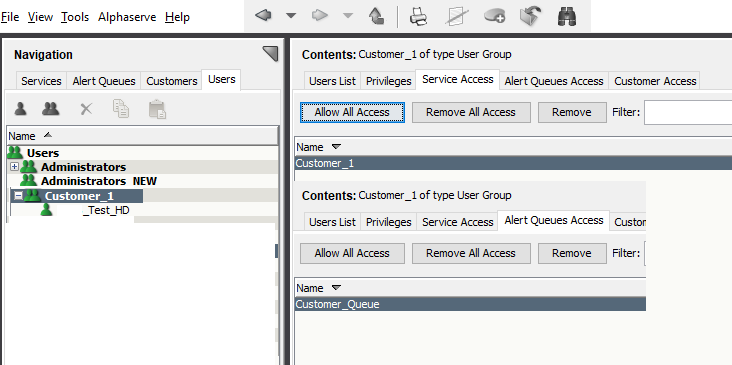The image size is (732, 365).
Task: Click the back arrow toolbar icon
Action: (x=263, y=16)
